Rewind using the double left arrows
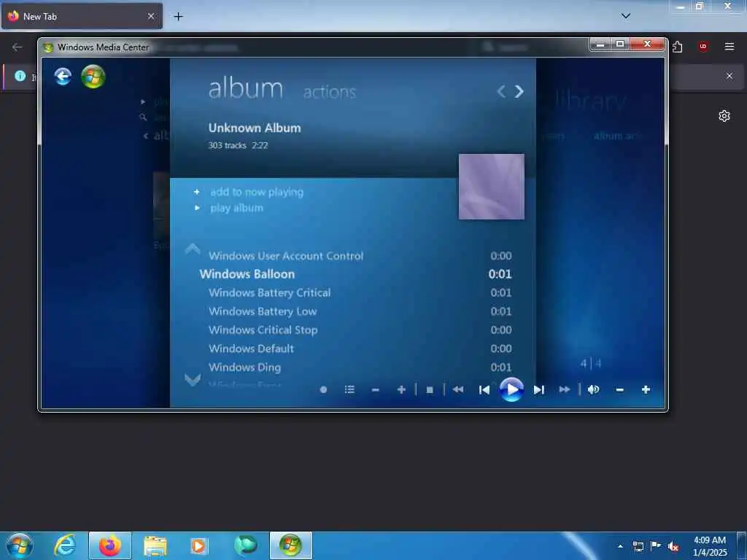Viewport: 747px width, 560px height. pos(458,389)
